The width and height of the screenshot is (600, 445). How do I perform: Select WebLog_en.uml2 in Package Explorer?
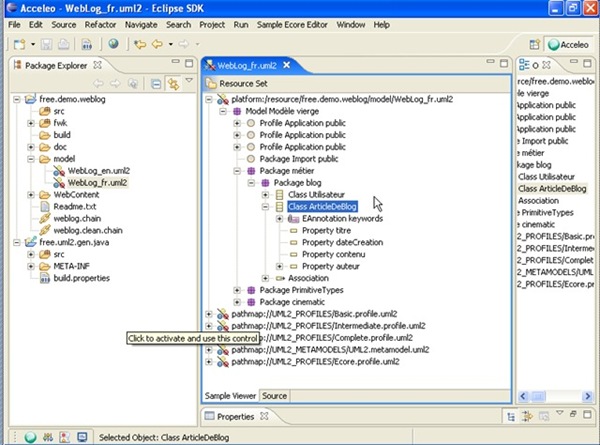click(x=97, y=171)
